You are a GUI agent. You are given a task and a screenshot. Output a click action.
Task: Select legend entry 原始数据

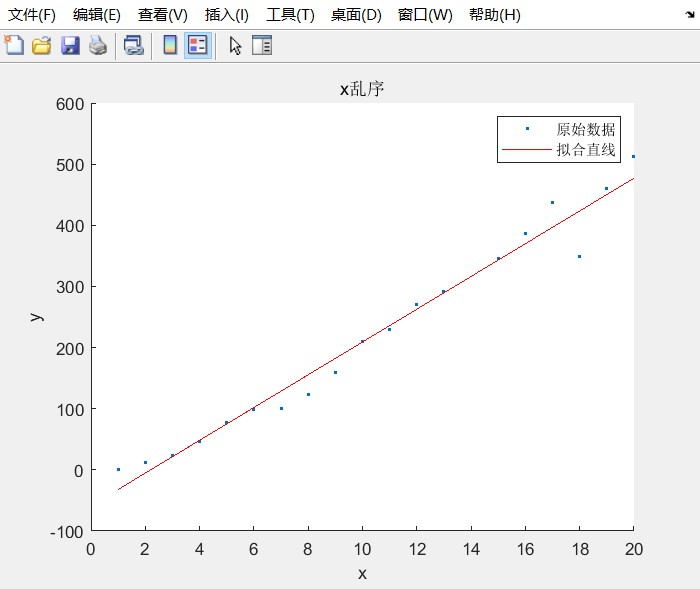[x=585, y=129]
